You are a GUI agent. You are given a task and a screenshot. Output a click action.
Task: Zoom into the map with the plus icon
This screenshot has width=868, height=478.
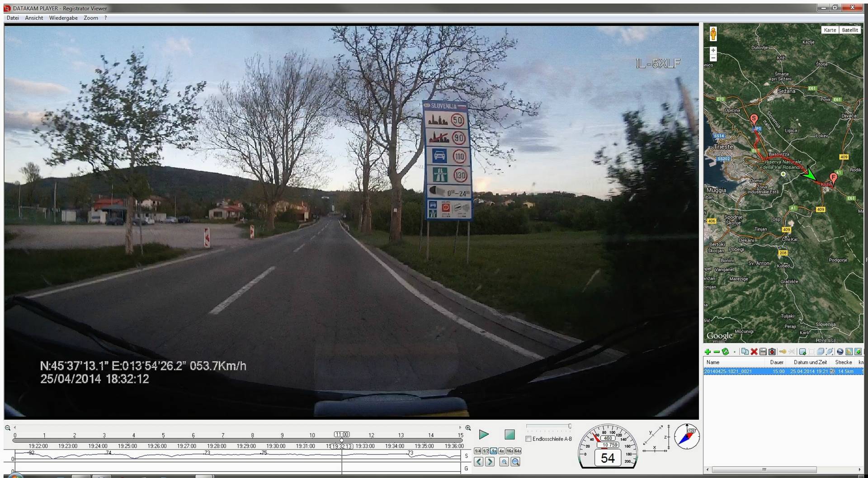point(713,50)
